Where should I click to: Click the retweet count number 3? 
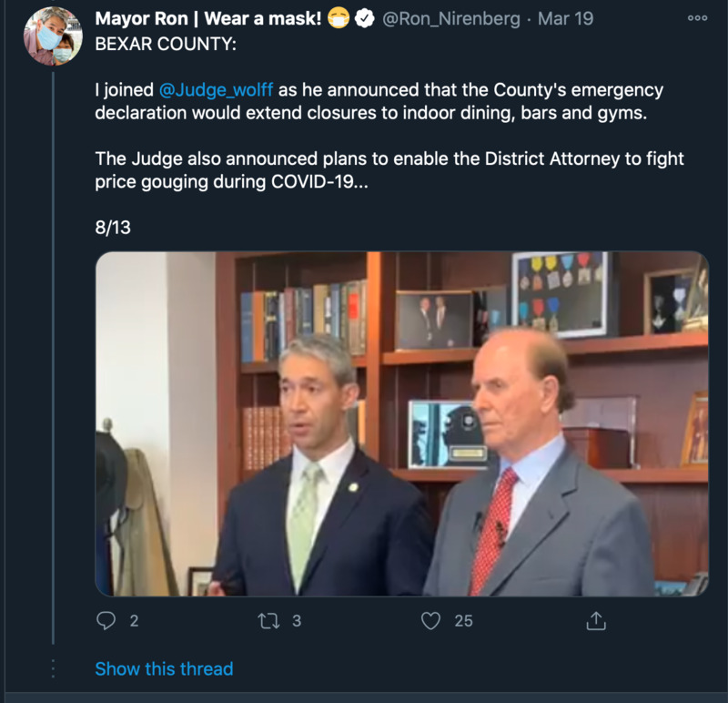(296, 620)
